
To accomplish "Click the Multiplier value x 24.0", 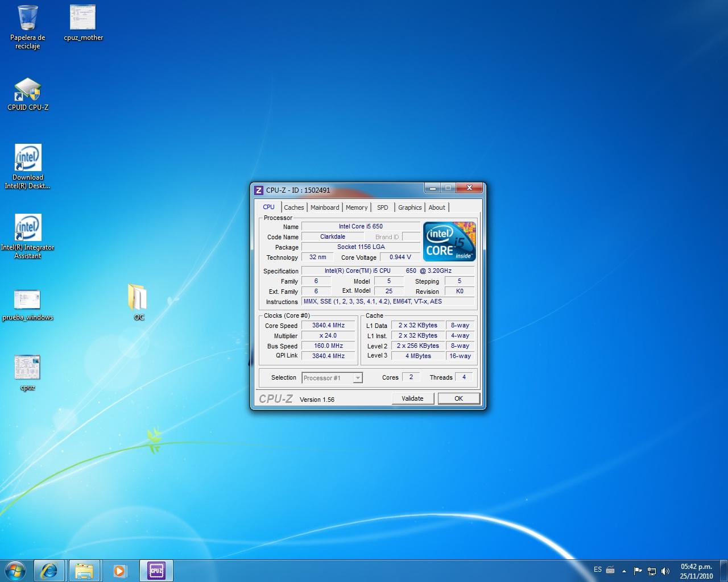I will point(328,335).
